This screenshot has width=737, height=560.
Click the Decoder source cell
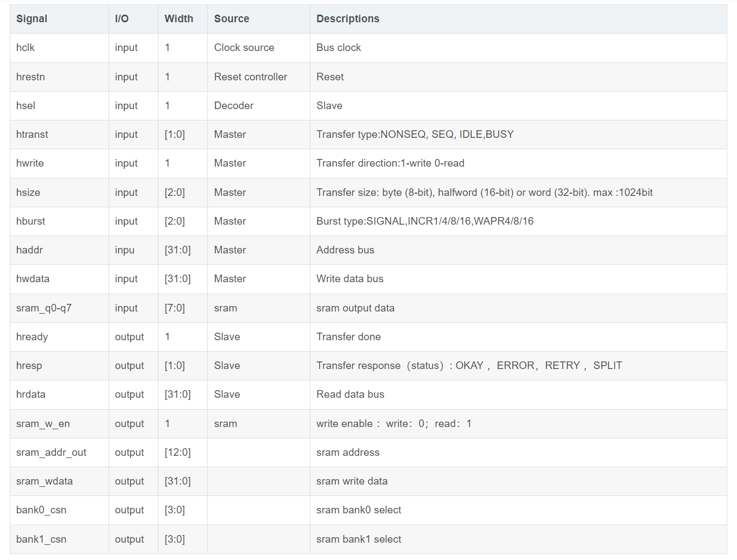233,106
